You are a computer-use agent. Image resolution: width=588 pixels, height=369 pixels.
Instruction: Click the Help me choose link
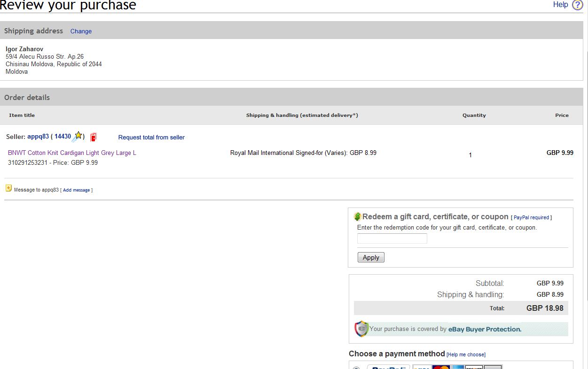[x=466, y=354]
